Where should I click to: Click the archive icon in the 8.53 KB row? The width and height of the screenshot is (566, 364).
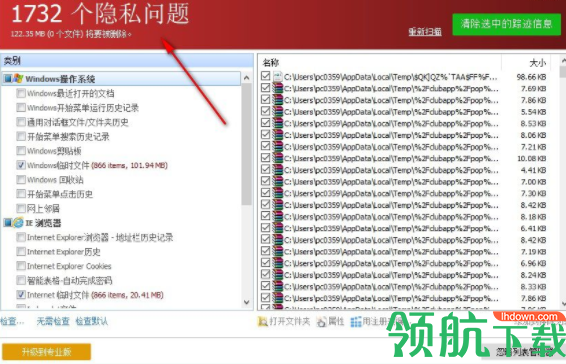click(277, 123)
